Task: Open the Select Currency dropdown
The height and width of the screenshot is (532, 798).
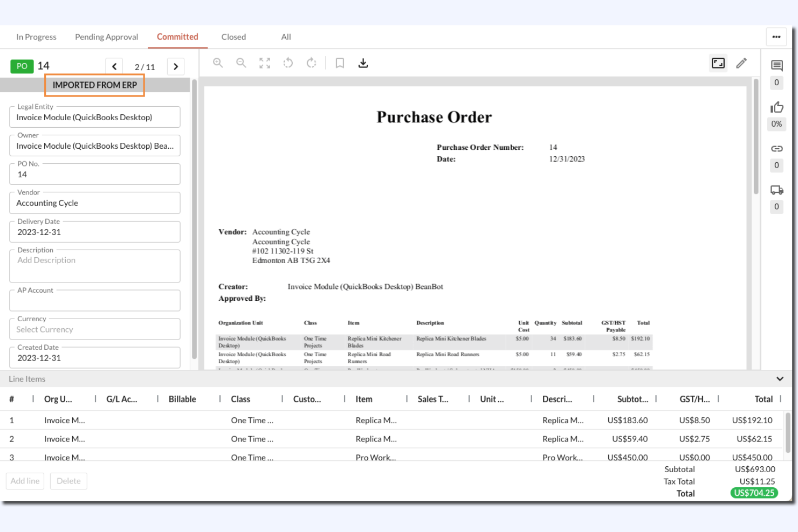Action: pyautogui.click(x=94, y=329)
